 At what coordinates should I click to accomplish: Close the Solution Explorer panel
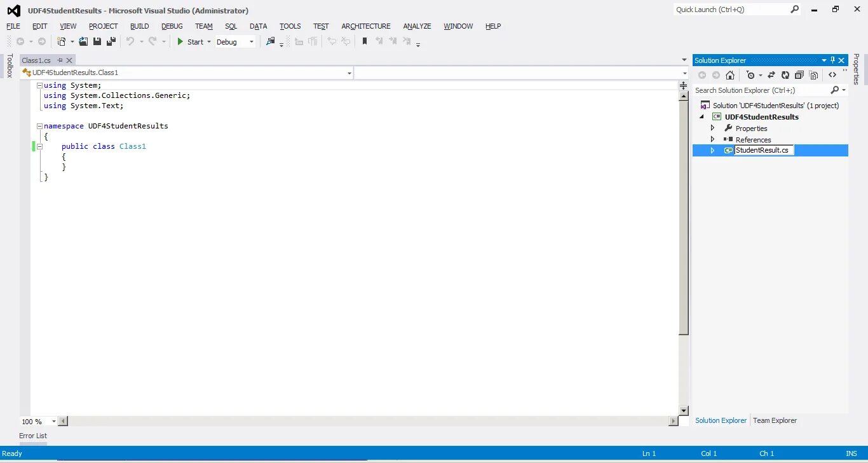click(842, 60)
